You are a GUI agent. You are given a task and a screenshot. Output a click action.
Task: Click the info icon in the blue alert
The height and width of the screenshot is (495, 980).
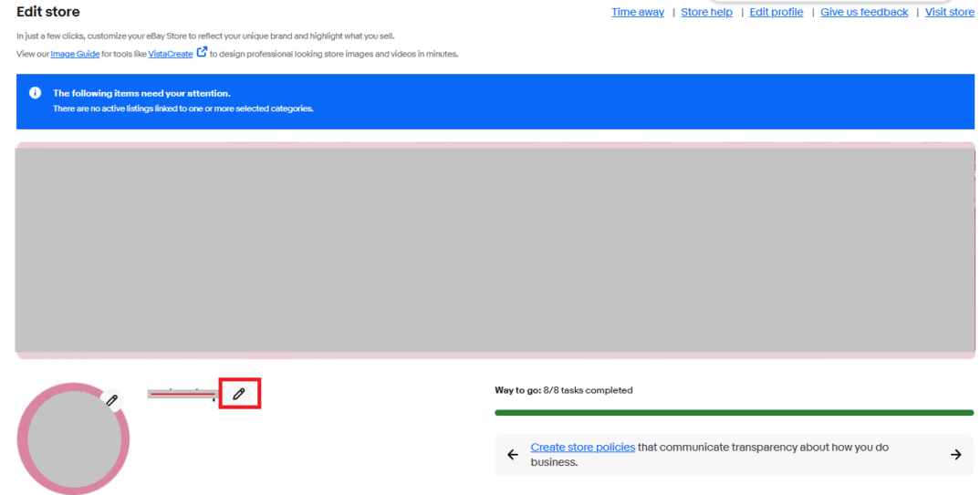point(35,93)
